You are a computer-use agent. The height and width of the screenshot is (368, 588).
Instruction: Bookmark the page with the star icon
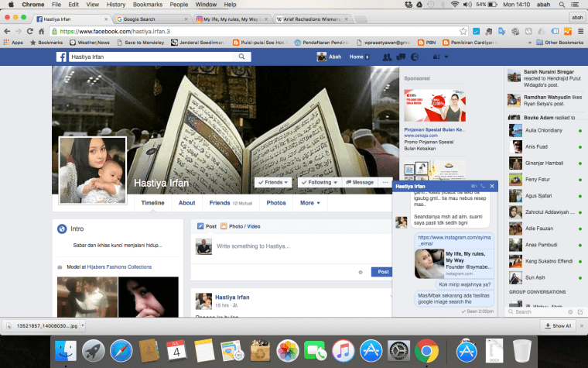click(x=463, y=31)
